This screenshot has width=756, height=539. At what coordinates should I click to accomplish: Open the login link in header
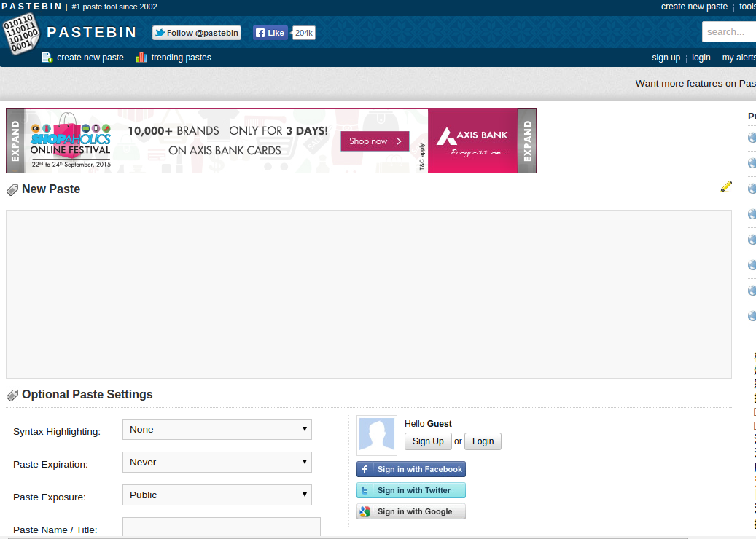pyautogui.click(x=701, y=58)
